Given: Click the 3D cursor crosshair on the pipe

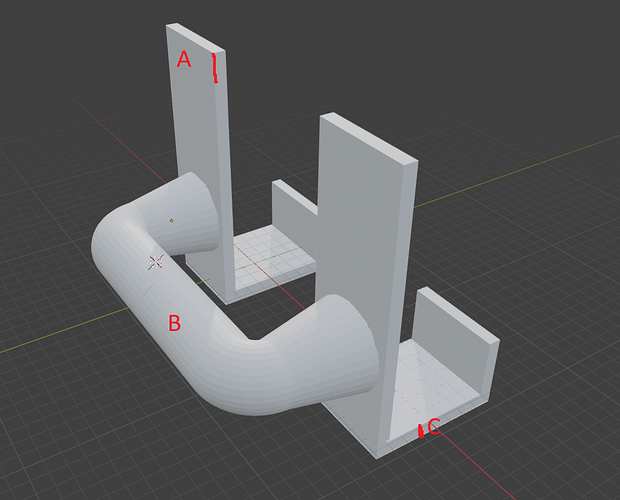Looking at the screenshot, I should tap(156, 262).
